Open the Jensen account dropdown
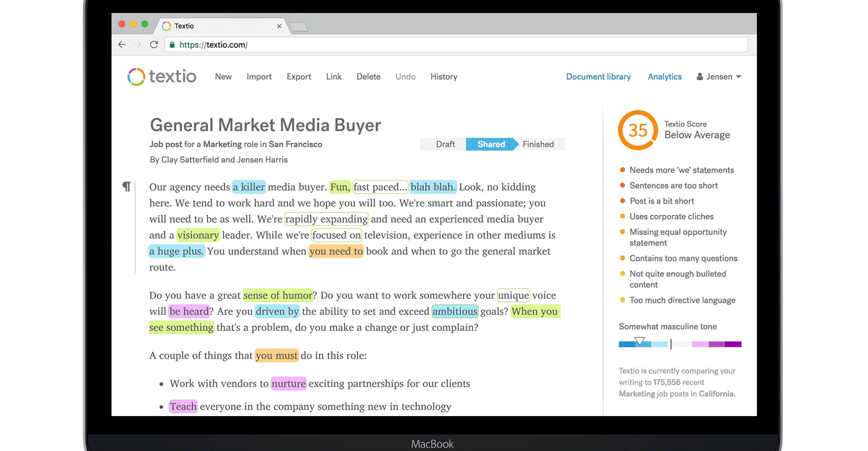The height and width of the screenshot is (451, 868). [719, 77]
